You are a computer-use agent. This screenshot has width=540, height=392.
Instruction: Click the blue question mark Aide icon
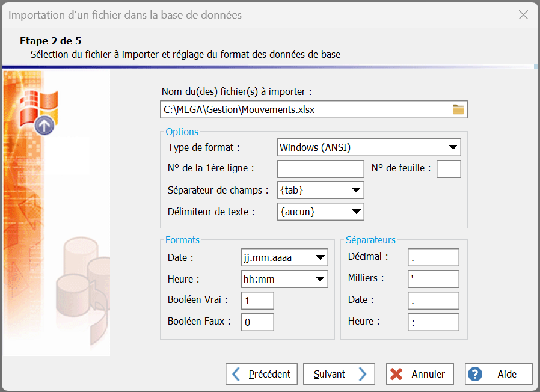coord(476,374)
